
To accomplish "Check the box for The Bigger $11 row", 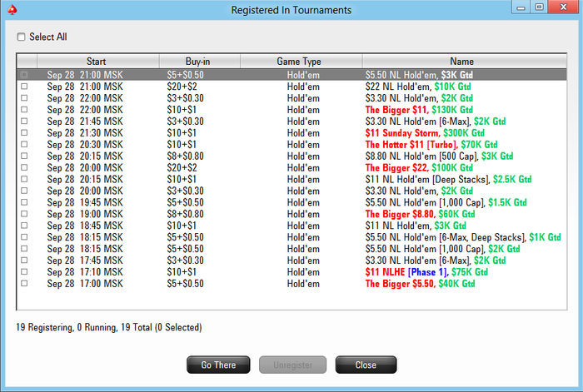I will (x=24, y=110).
